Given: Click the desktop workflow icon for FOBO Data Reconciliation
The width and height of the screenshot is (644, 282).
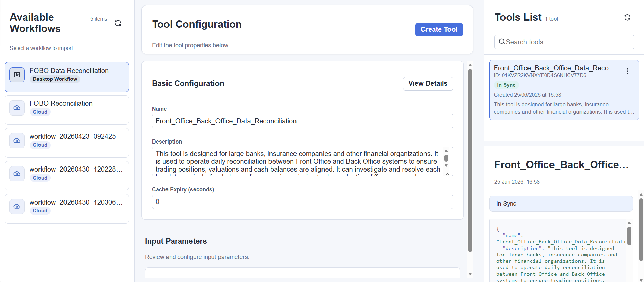Looking at the screenshot, I should click(x=17, y=75).
